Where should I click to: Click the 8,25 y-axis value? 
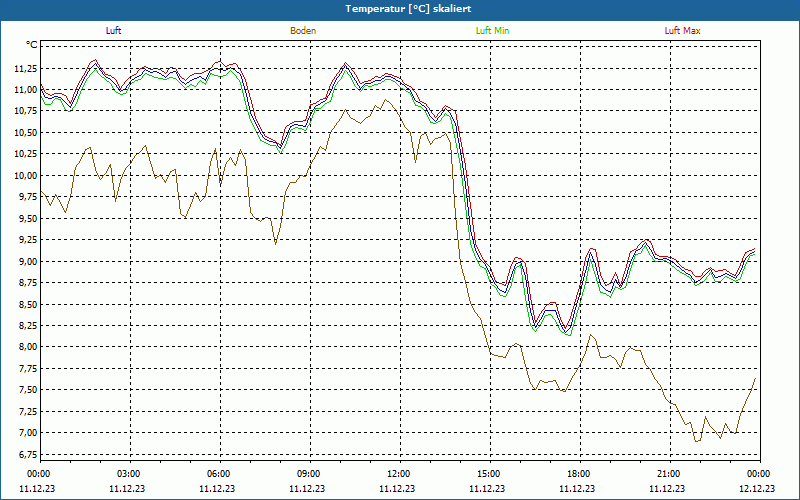point(27,326)
